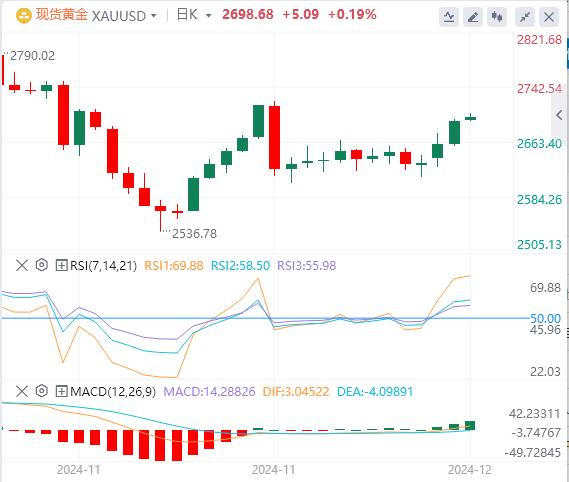Expand the RSI panel plus icon
This screenshot has height=482, width=569.
tap(61, 266)
